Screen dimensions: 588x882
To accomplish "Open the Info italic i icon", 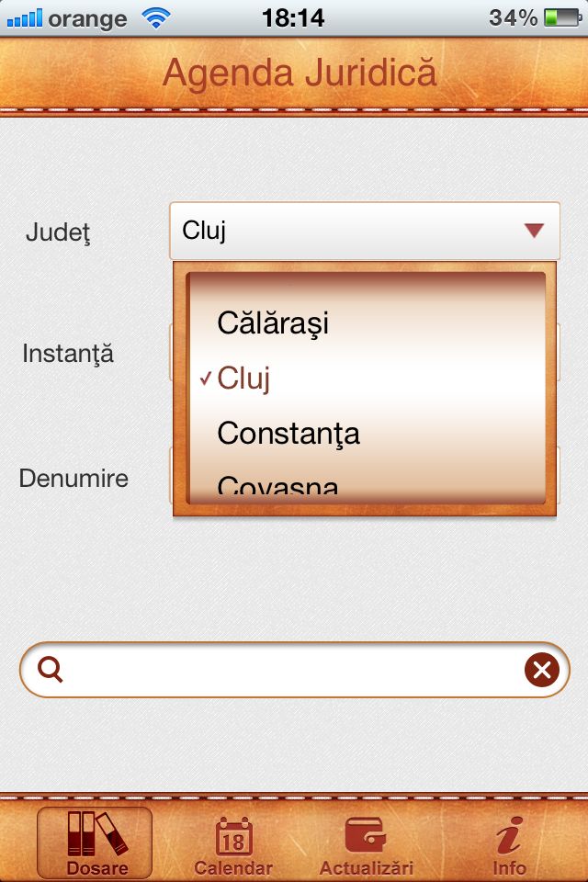I will pos(509,835).
